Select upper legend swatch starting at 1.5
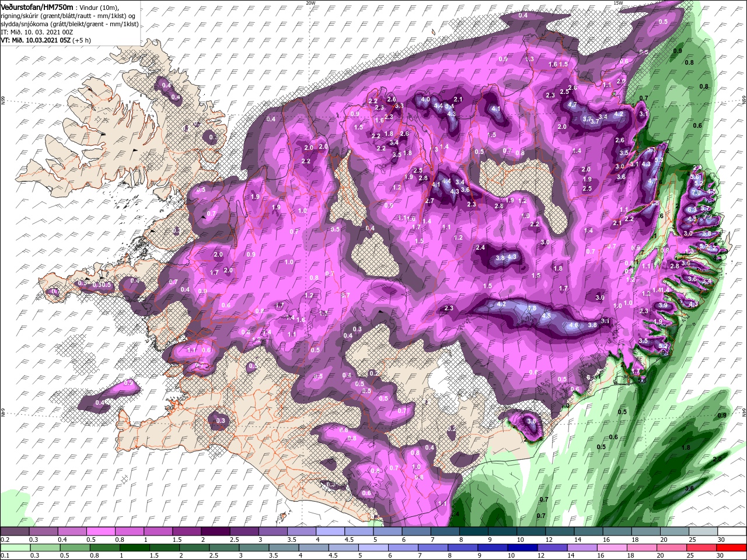Image resolution: width=747 pixels, height=560 pixels. pyautogui.click(x=187, y=532)
